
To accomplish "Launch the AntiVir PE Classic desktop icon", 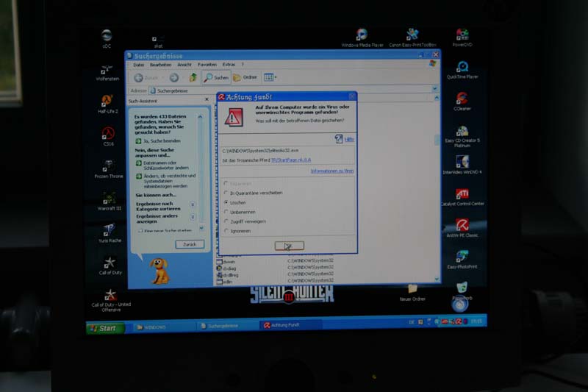I will (x=462, y=228).
